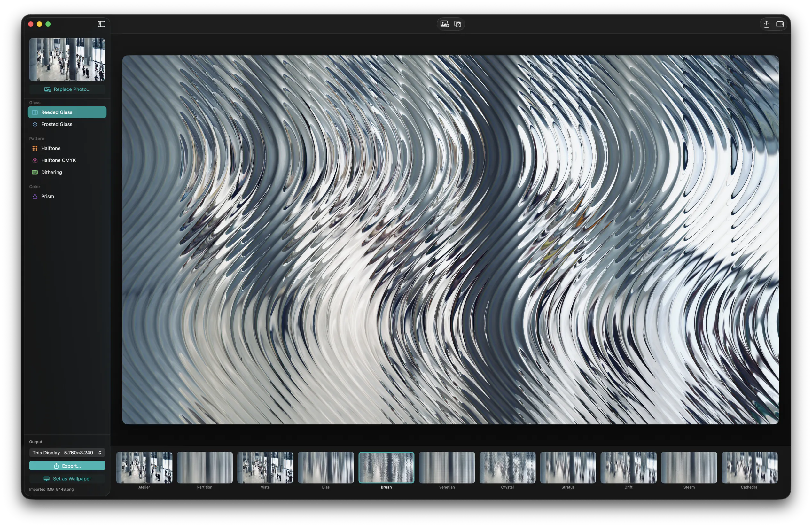Click the Frosted Glass snowflake icon

35,124
